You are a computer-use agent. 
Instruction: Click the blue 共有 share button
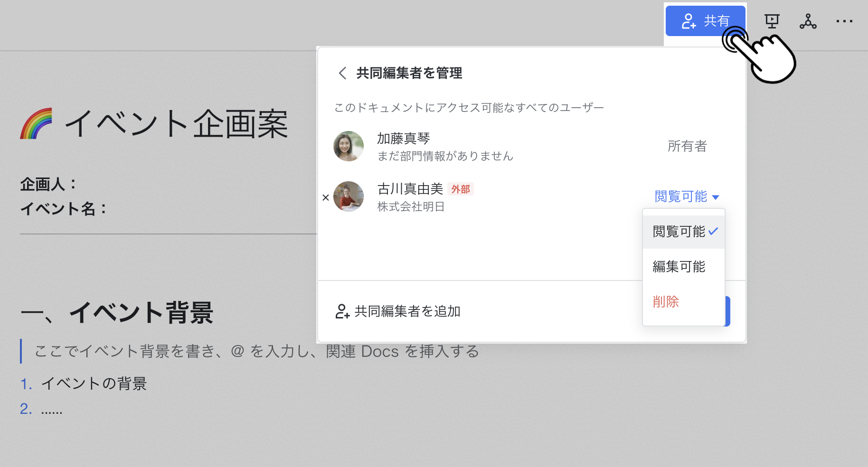pos(705,21)
